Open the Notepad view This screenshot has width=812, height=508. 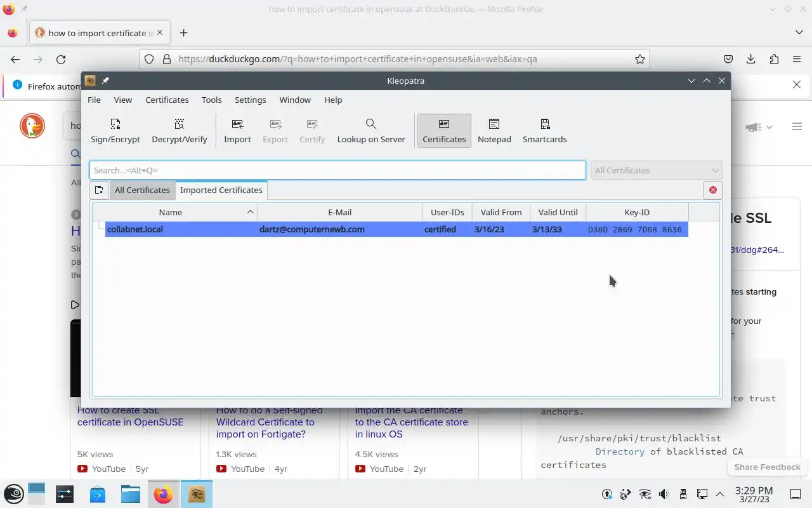494,131
